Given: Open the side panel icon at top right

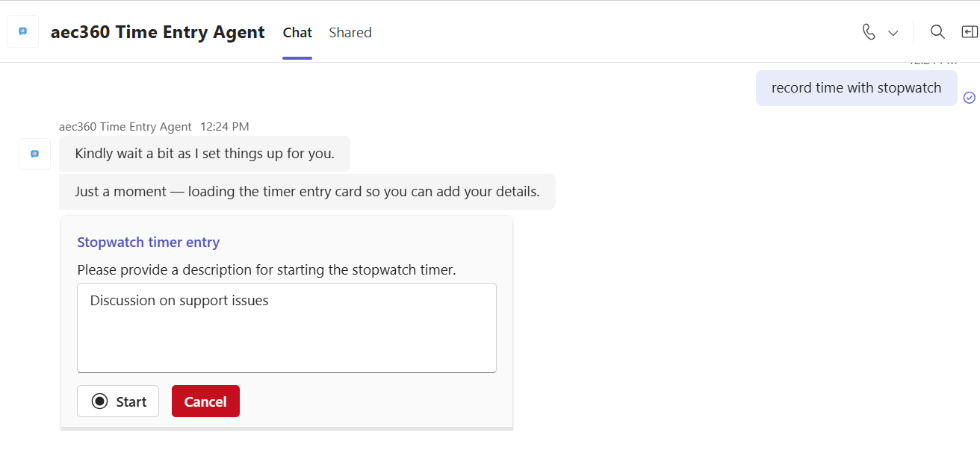Looking at the screenshot, I should (969, 32).
